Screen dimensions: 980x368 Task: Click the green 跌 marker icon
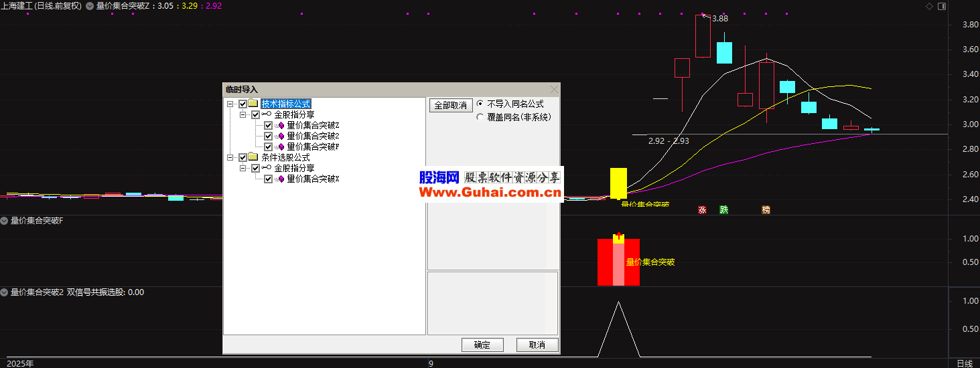(724, 209)
